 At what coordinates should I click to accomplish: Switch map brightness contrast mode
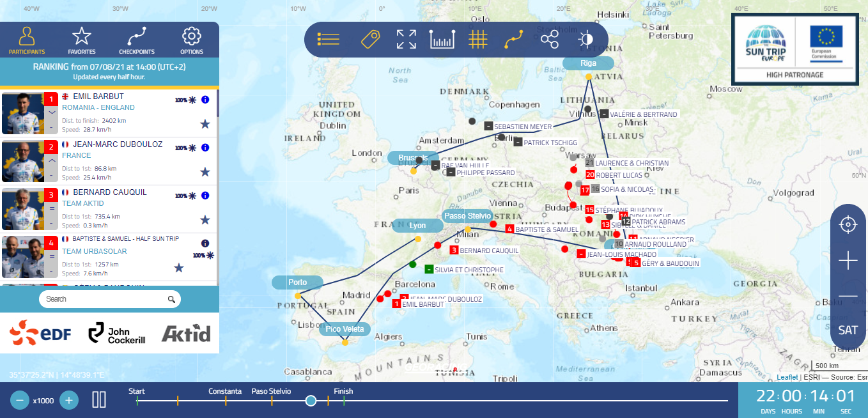(585, 40)
